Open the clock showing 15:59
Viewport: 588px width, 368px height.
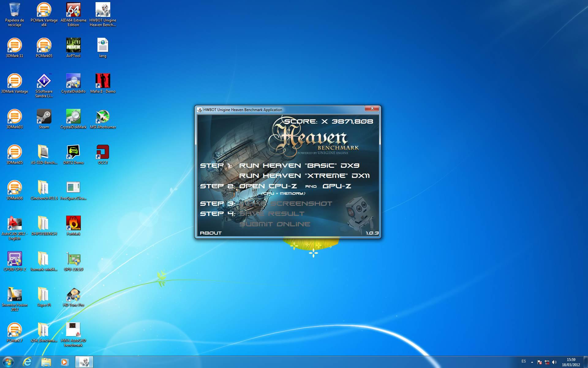571,362
